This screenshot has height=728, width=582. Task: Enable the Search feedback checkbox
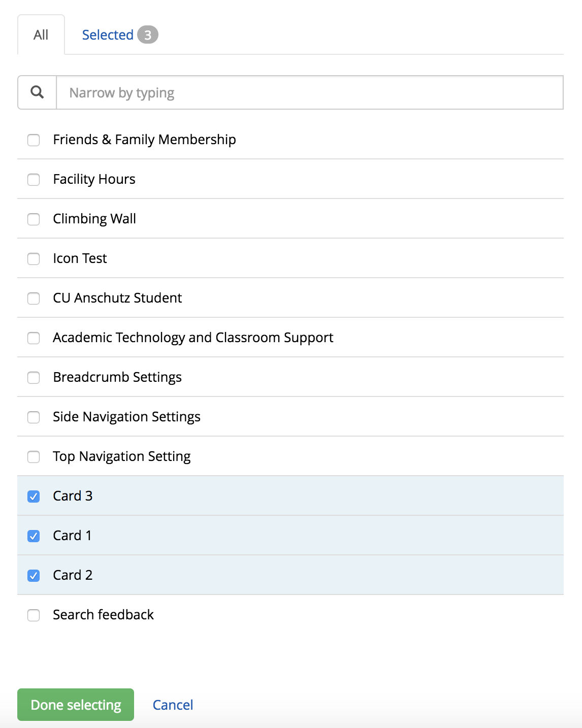click(34, 615)
